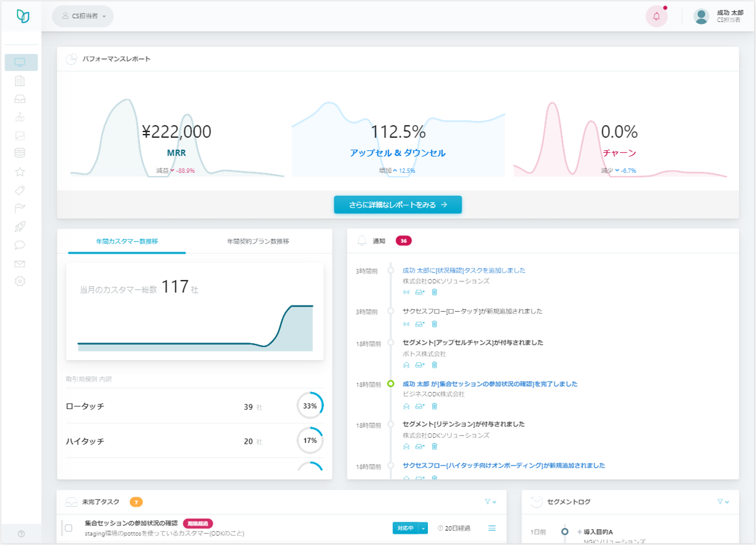The height and width of the screenshot is (545, 756).
Task: Click the 未完了タスク count badge 7
Action: click(x=136, y=502)
